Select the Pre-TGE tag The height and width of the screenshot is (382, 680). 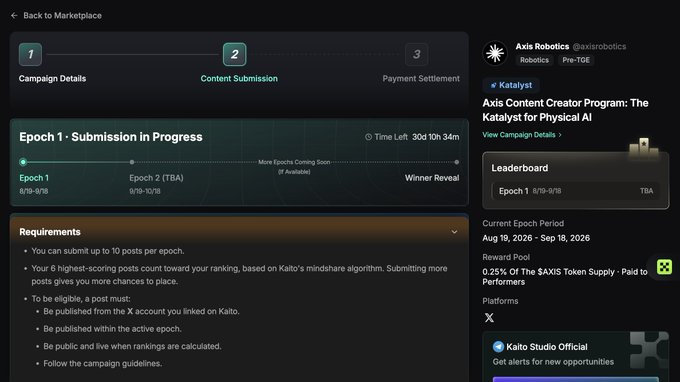(576, 60)
